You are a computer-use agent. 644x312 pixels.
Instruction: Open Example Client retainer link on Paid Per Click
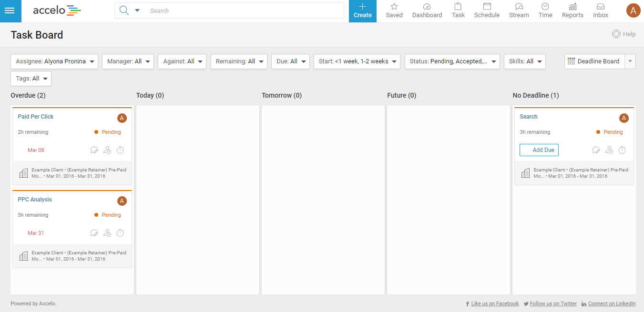[79, 173]
